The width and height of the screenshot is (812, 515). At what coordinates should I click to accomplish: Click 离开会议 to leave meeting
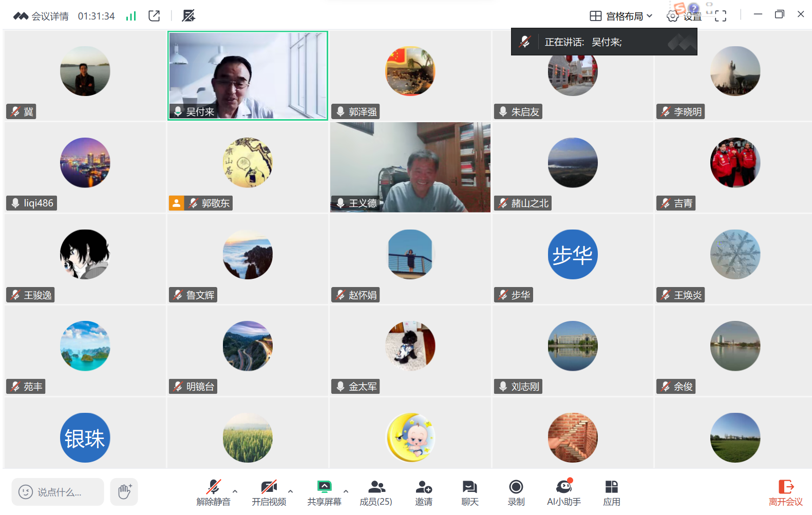[x=785, y=492]
